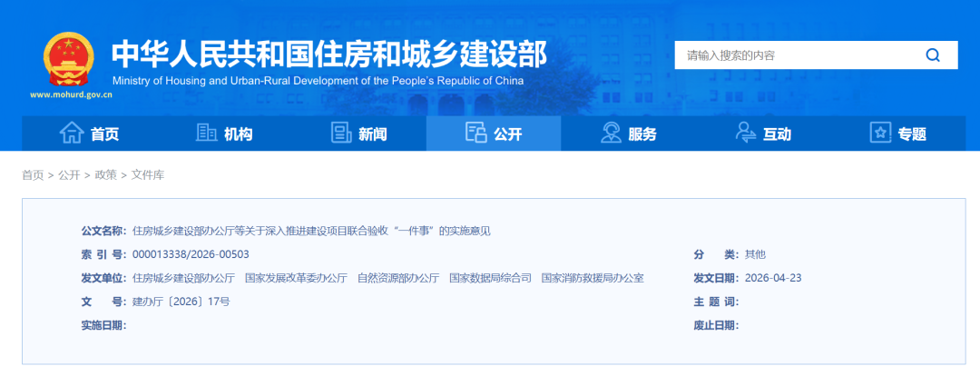The height and width of the screenshot is (376, 980).
Task: Go to the 互动 navigation tab
Action: click(763, 134)
